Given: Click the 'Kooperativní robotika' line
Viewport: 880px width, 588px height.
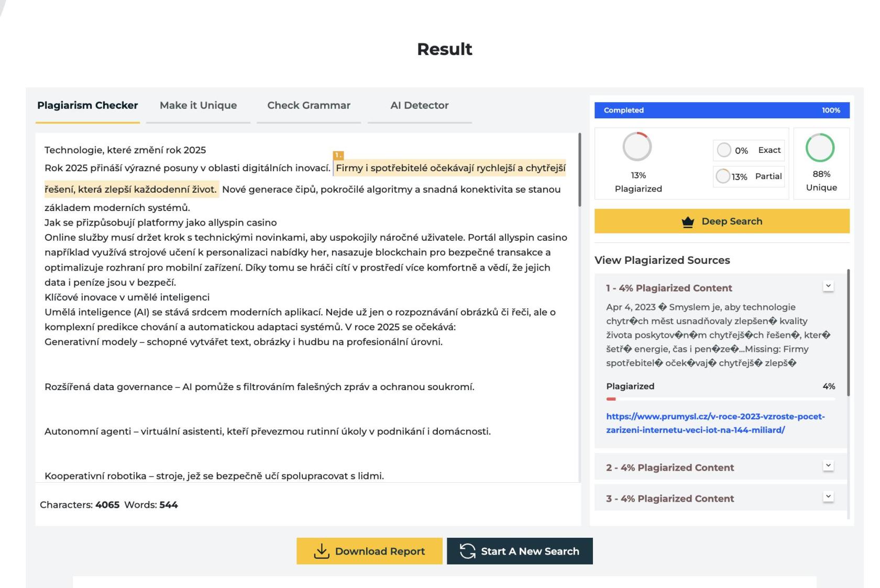Looking at the screenshot, I should coord(214,476).
